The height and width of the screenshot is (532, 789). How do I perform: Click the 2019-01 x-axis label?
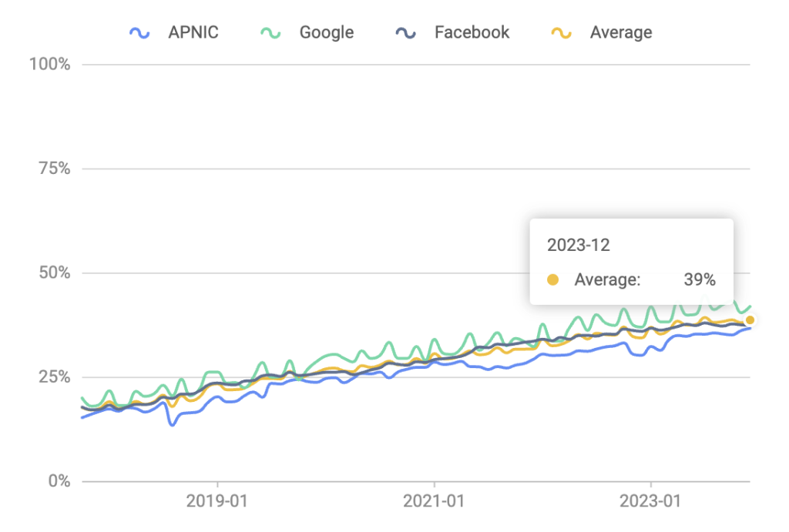click(x=218, y=502)
